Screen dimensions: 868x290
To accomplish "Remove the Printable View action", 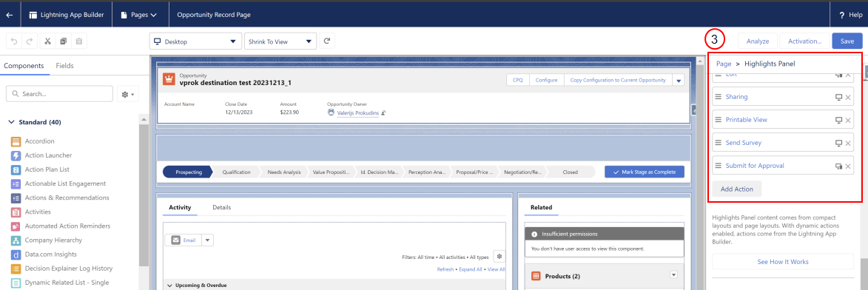I will [847, 120].
